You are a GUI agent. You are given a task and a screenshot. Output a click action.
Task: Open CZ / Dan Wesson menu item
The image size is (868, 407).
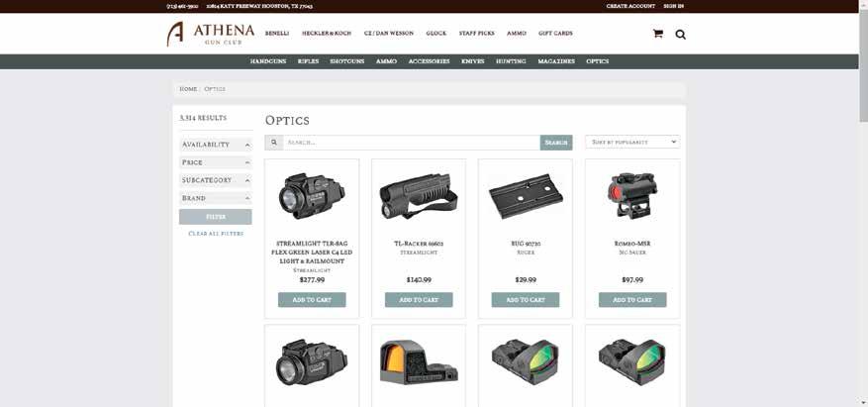coord(389,34)
